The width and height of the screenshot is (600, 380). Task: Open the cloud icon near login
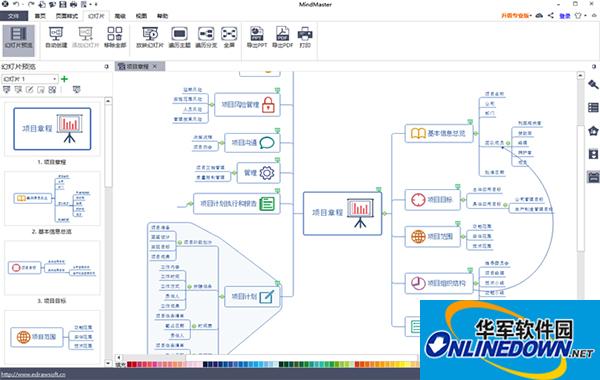[x=539, y=15]
